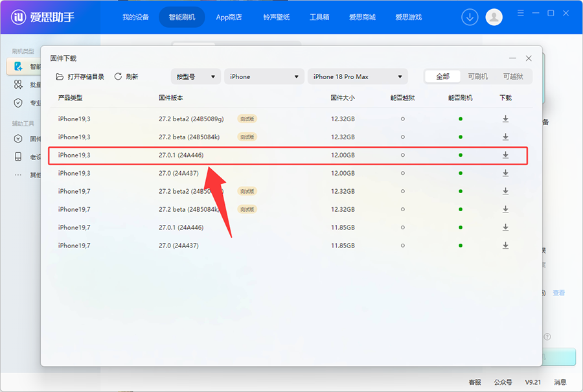The width and height of the screenshot is (583, 392).
Task: Click the flashable green dot for iPhone19,3 27.0.1
Action: tap(461, 155)
